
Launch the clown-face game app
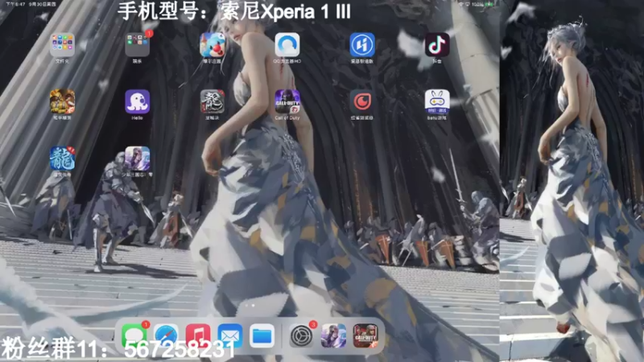pos(213,45)
